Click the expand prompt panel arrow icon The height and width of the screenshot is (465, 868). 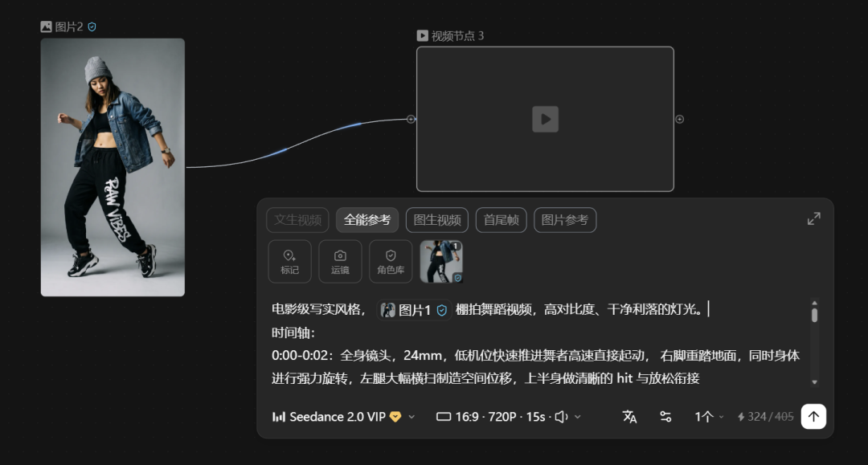(x=814, y=218)
